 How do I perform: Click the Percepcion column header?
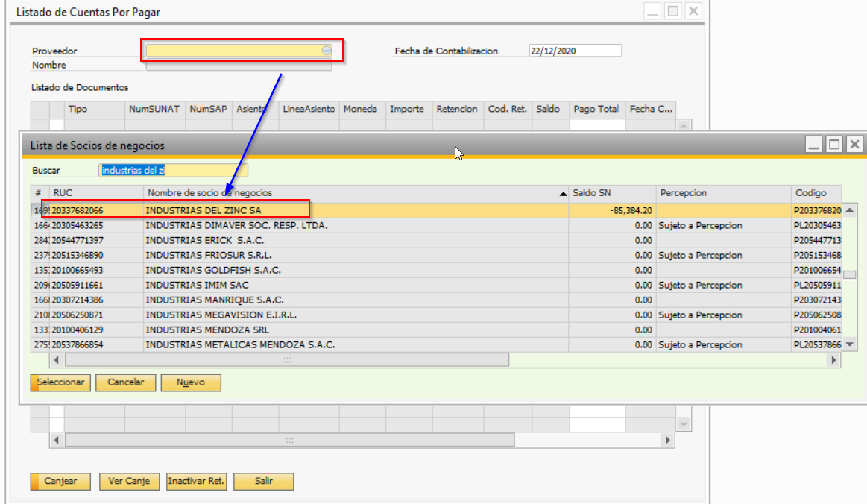pos(724,193)
